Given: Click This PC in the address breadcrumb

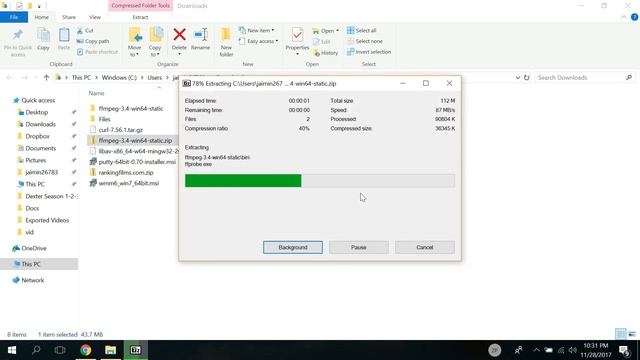Looking at the screenshot, I should tap(81, 78).
